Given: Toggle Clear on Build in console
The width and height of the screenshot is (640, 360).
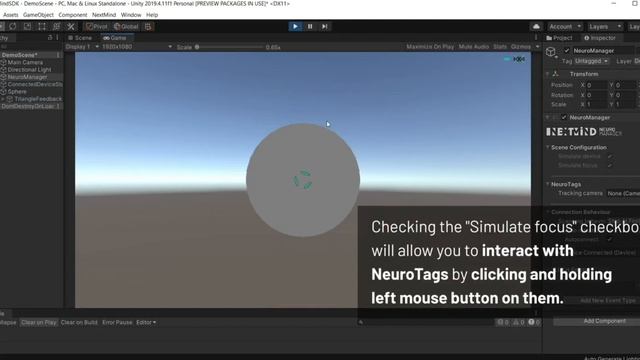Looking at the screenshot, I should (x=79, y=322).
